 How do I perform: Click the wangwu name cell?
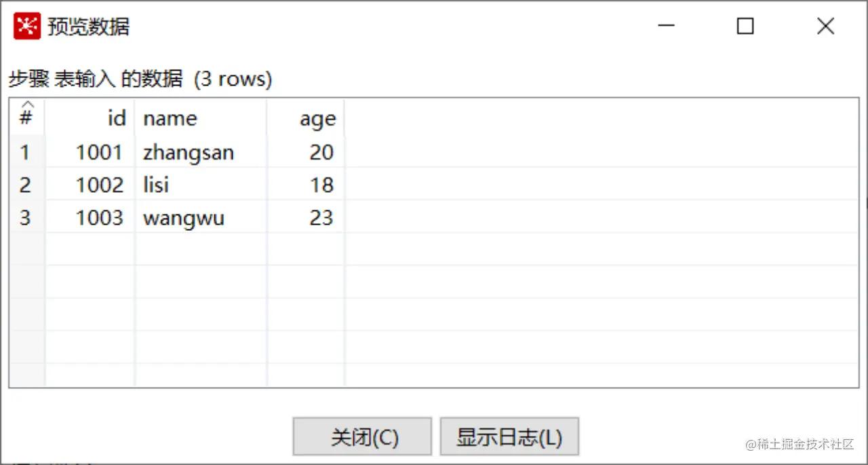coord(183,218)
